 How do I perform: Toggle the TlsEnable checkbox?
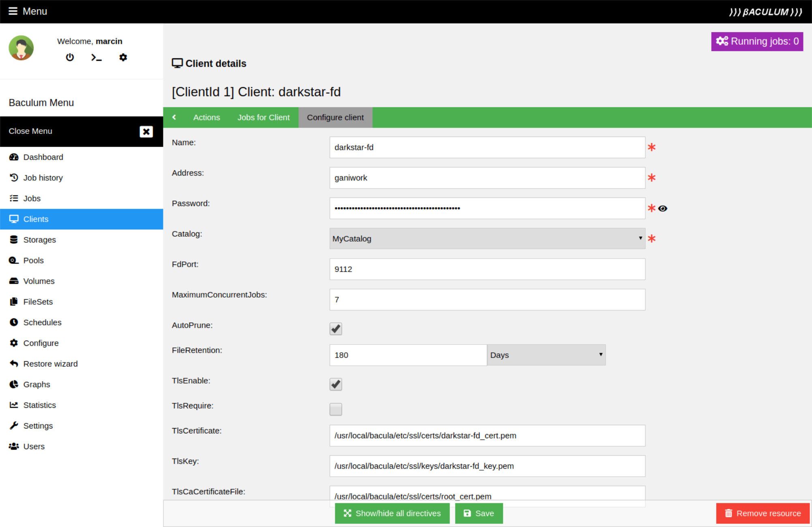[336, 384]
